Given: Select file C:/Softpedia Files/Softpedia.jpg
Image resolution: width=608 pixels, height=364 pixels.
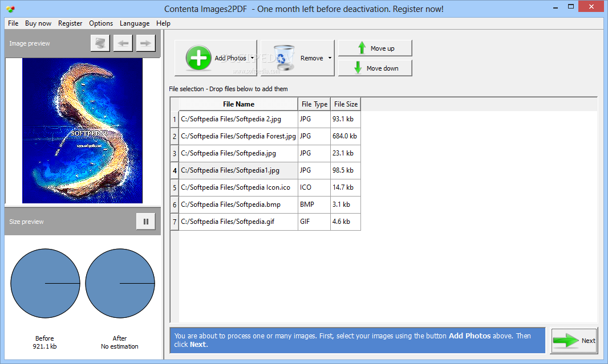Looking at the screenshot, I should tap(238, 153).
